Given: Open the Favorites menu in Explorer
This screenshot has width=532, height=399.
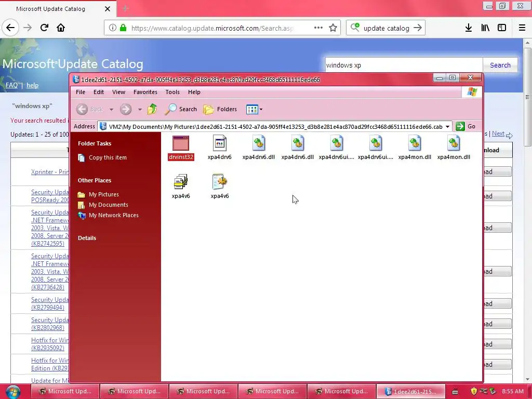Looking at the screenshot, I should click(x=145, y=92).
